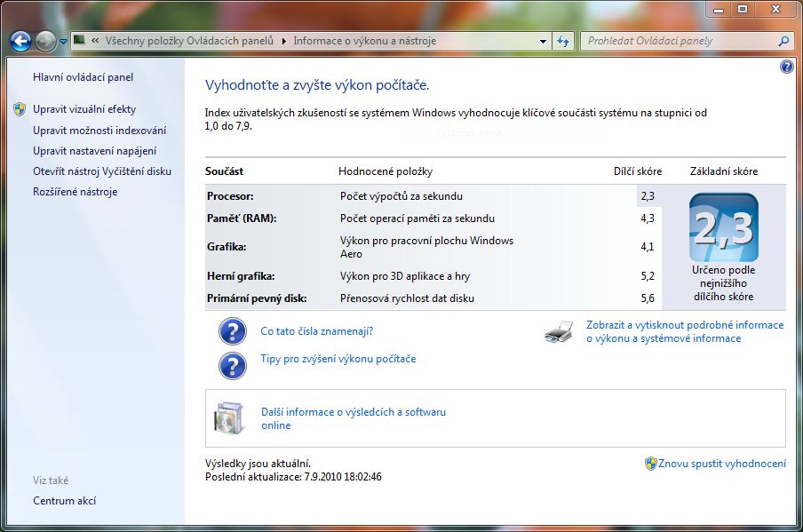Click Znovu spustit vyhodnocení
Image resolution: width=803 pixels, height=532 pixels.
(x=722, y=464)
